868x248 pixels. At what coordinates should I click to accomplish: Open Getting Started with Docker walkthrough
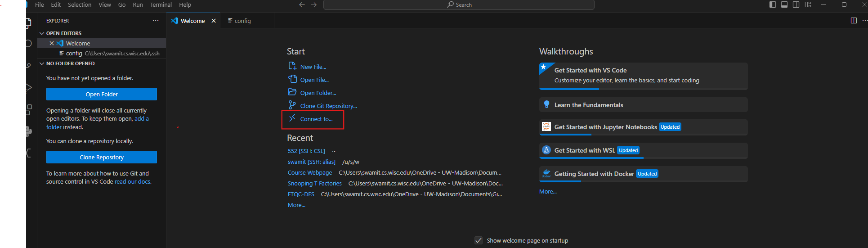tap(643, 174)
